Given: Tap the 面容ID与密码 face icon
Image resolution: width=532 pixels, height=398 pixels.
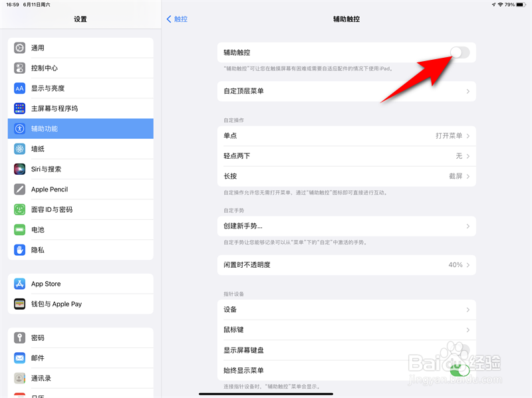Looking at the screenshot, I should click(20, 209).
